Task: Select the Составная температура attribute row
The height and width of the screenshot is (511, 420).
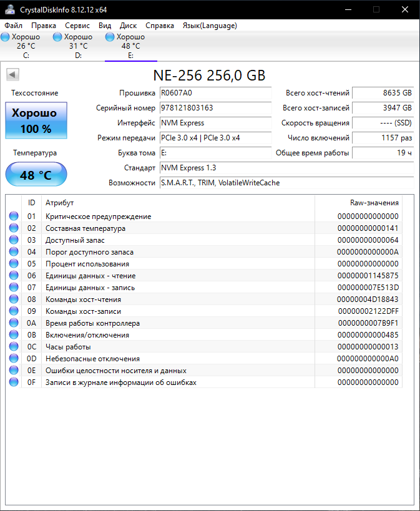Action: (204, 228)
